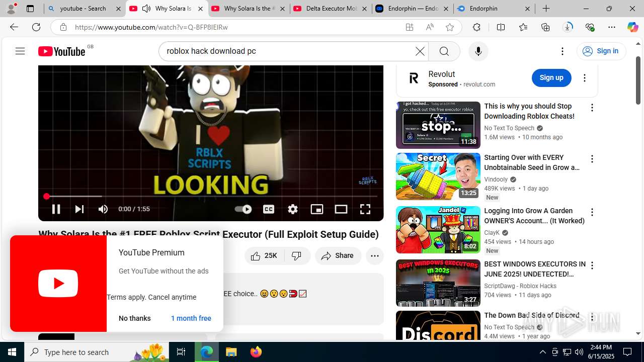Click the address bar URL
This screenshot has height=362, width=644.
[151, 27]
